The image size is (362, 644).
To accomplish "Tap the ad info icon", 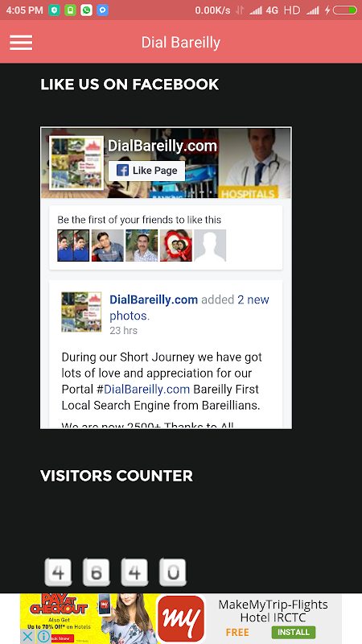I will point(43,637).
